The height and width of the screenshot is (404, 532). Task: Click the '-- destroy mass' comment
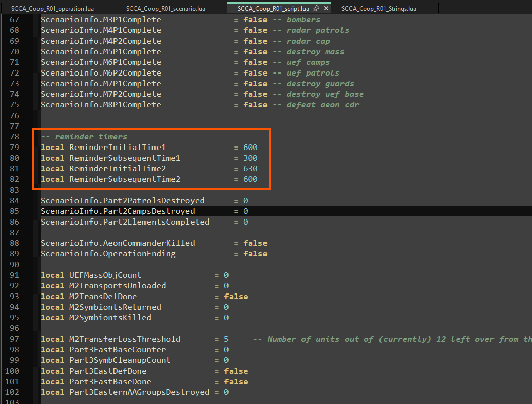pyautogui.click(x=309, y=52)
